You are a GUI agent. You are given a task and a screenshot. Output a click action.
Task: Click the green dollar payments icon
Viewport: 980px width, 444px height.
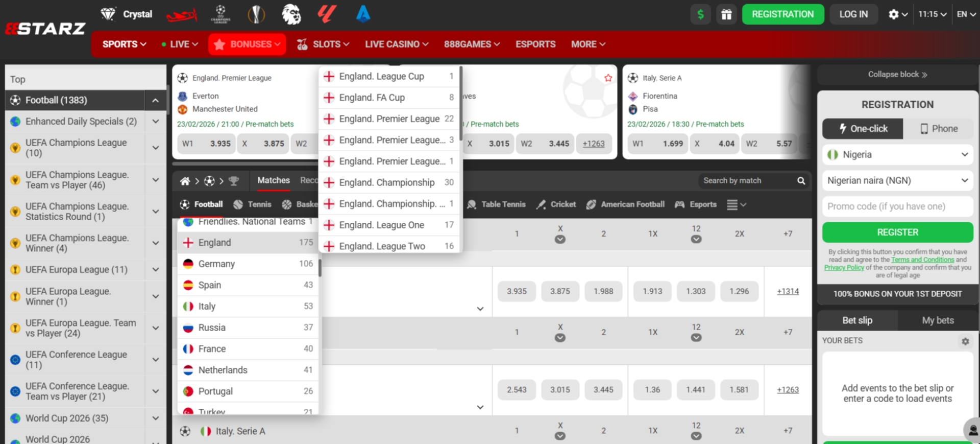(x=701, y=14)
